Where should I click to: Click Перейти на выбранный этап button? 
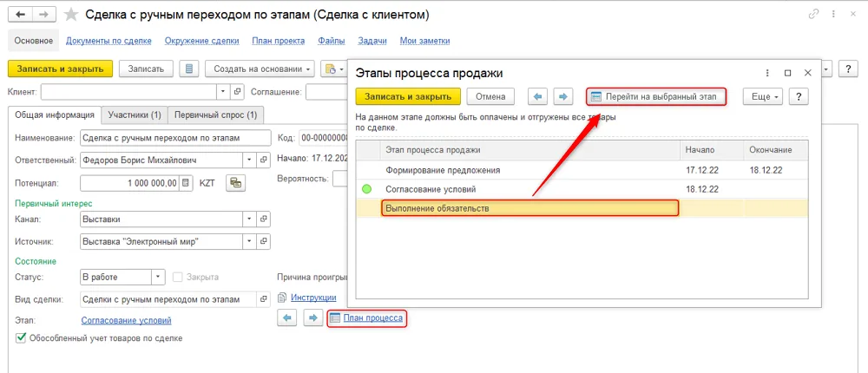656,96
